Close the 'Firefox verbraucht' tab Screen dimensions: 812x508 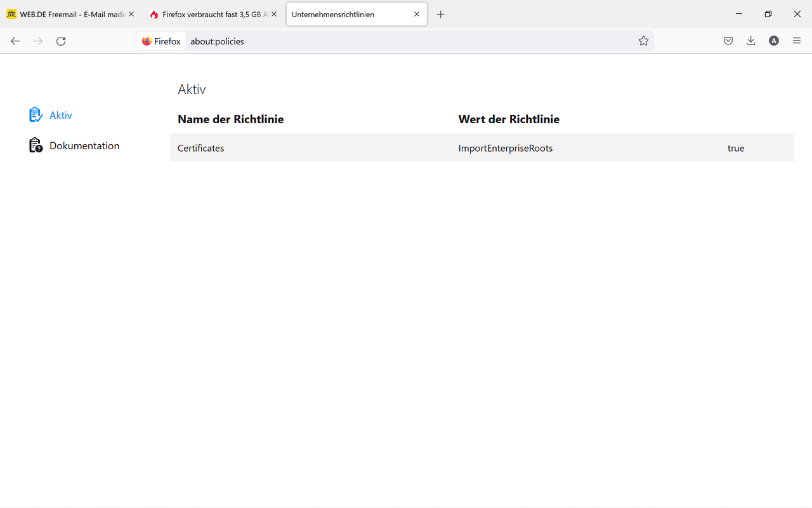pyautogui.click(x=274, y=14)
